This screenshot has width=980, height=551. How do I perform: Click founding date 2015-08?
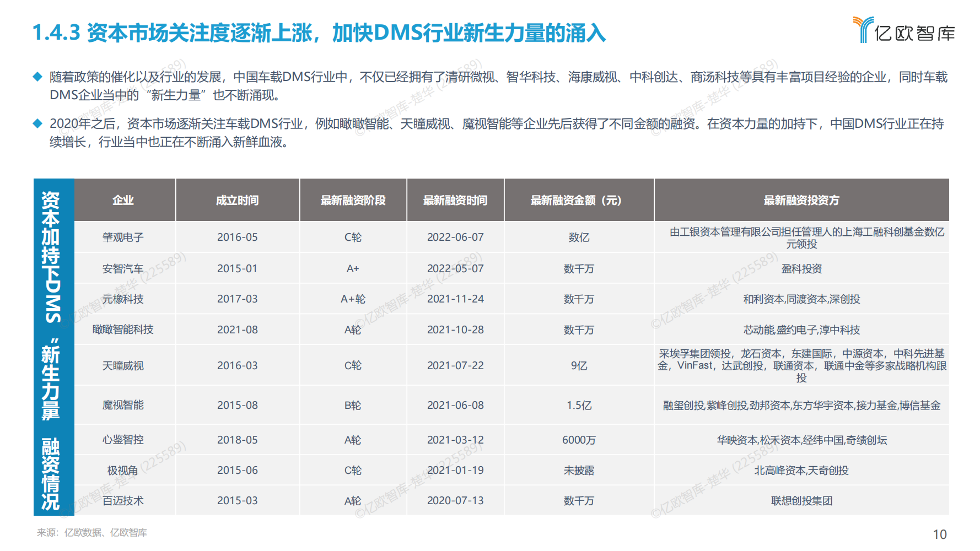tap(237, 405)
